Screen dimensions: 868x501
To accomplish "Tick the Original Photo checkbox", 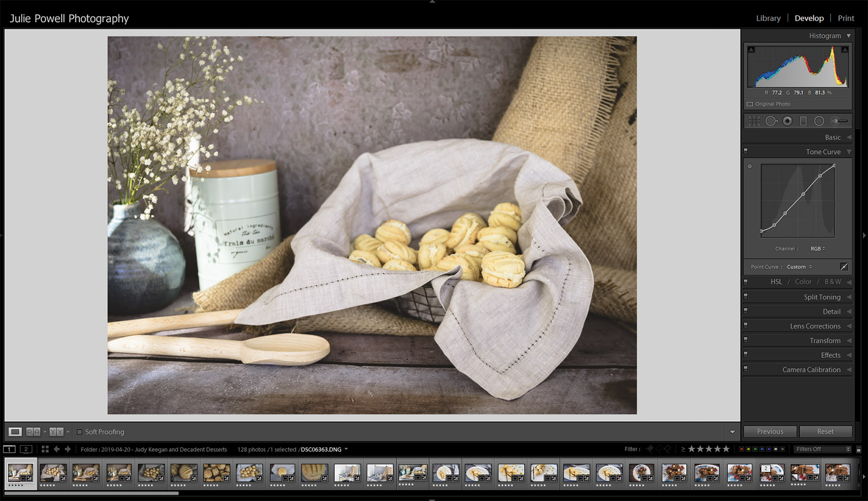I will pyautogui.click(x=750, y=104).
